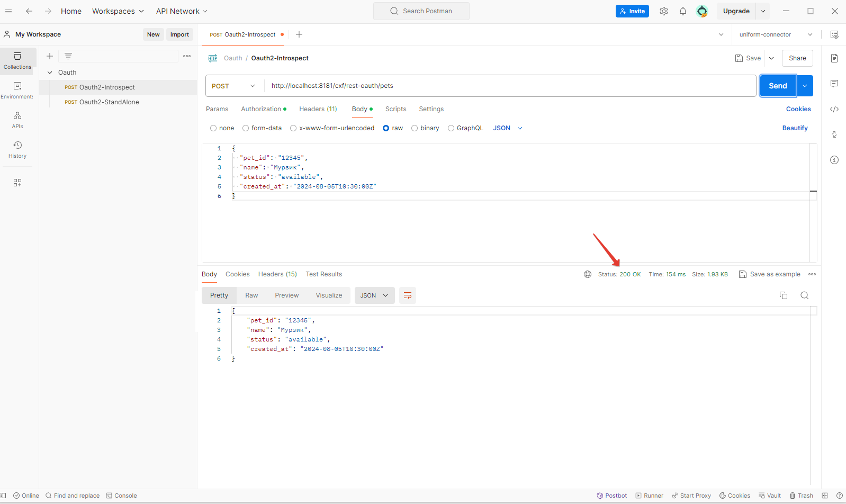This screenshot has height=504, width=846.
Task: Open Environments in the sidebar
Action: pos(17,91)
